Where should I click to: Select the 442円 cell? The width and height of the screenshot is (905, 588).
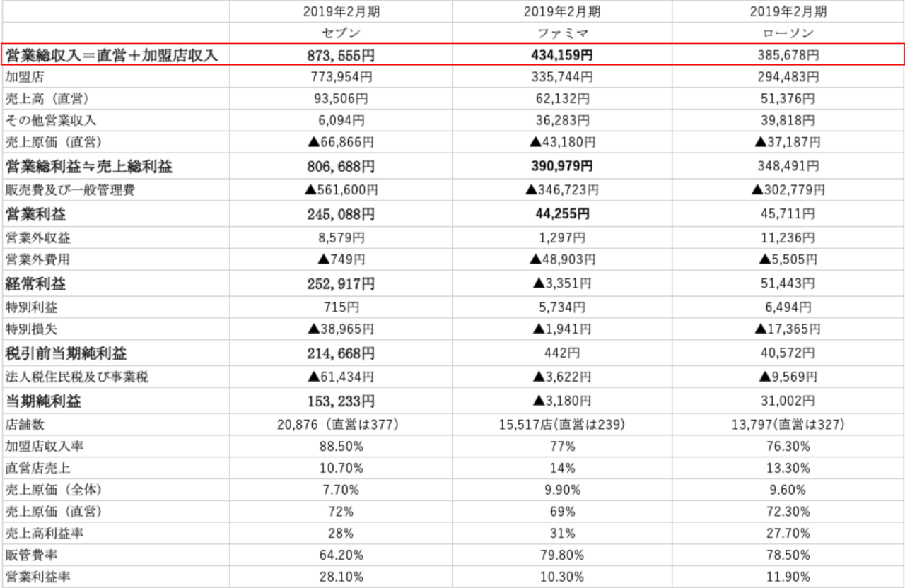tap(562, 353)
